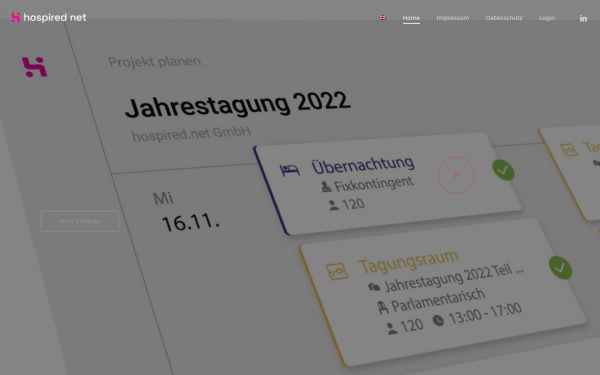Click the Projekt planen text
The image size is (600, 375).
155,62
